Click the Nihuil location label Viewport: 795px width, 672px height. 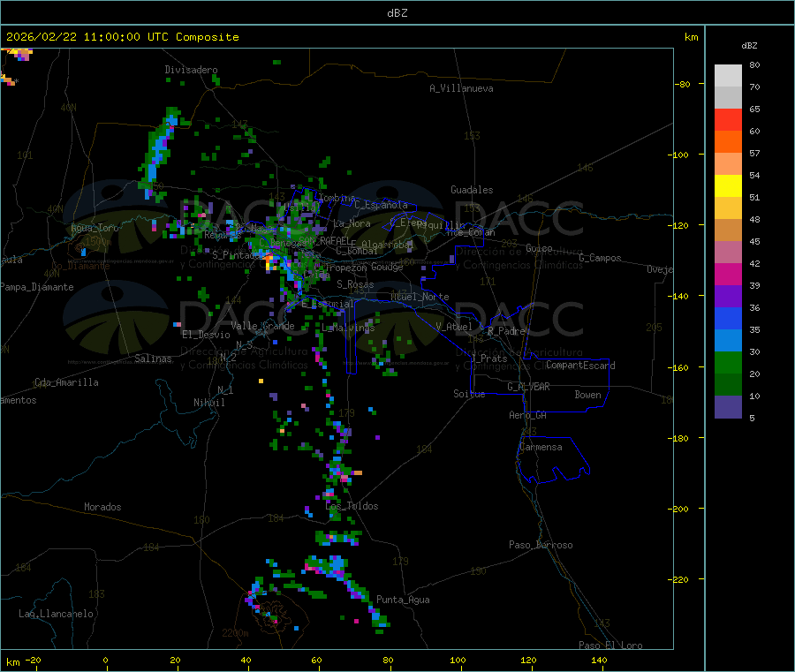[209, 403]
